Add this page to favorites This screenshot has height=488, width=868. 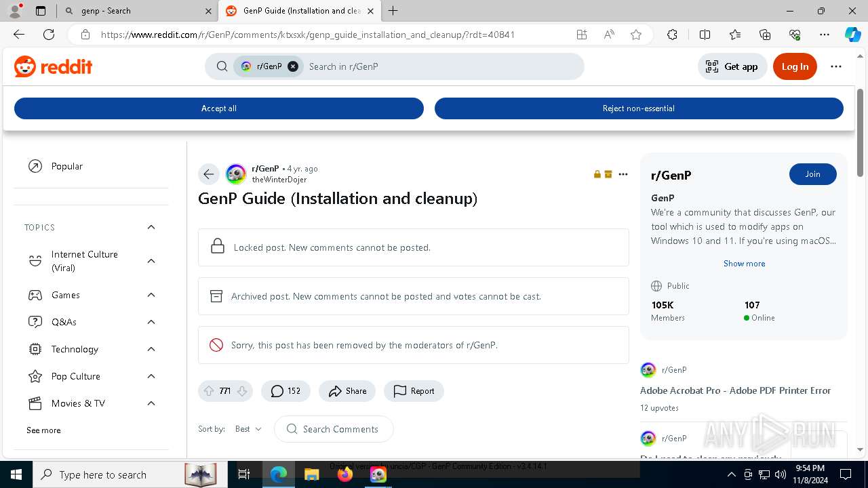636,35
